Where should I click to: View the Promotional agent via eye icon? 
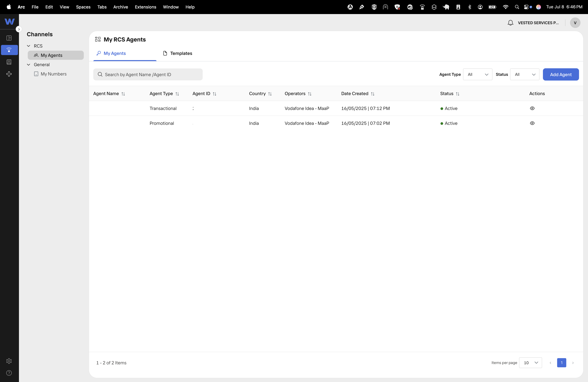532,123
